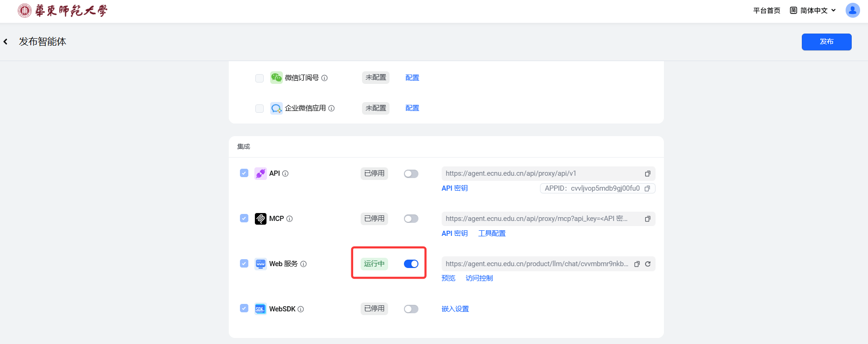Open 访问控制 for Web service
This screenshot has width=868, height=344.
(479, 278)
